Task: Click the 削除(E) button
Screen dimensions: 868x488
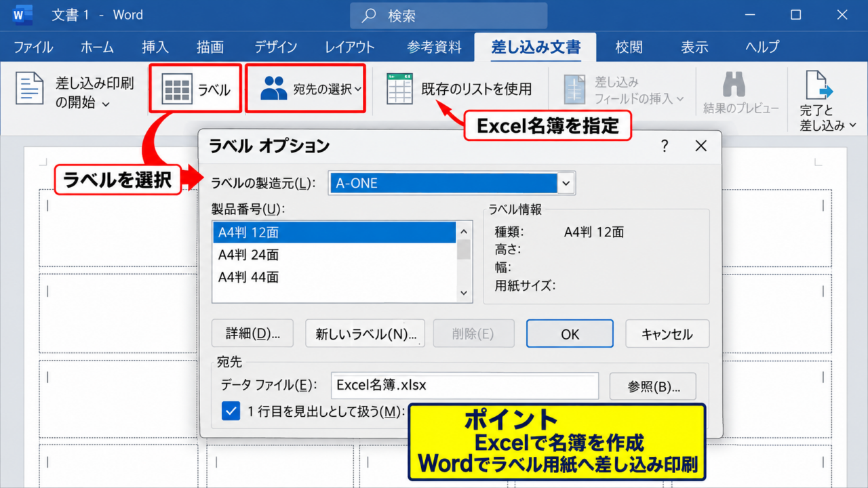Action: point(473,333)
